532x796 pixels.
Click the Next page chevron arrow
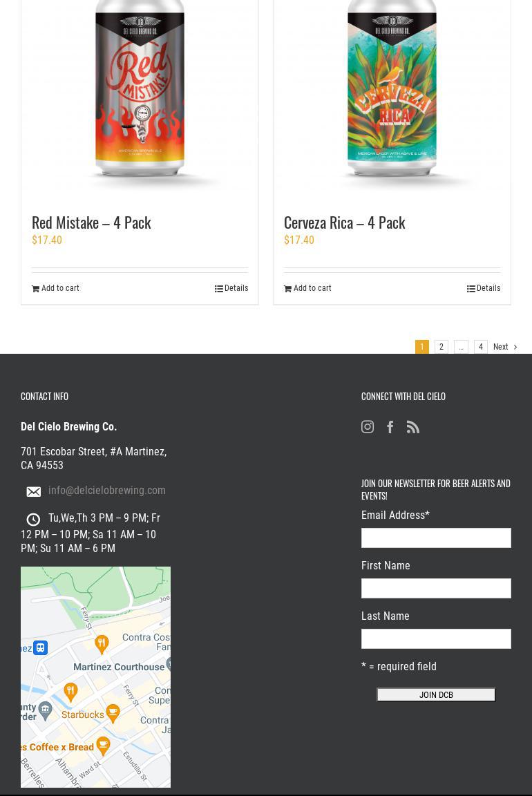(x=515, y=347)
